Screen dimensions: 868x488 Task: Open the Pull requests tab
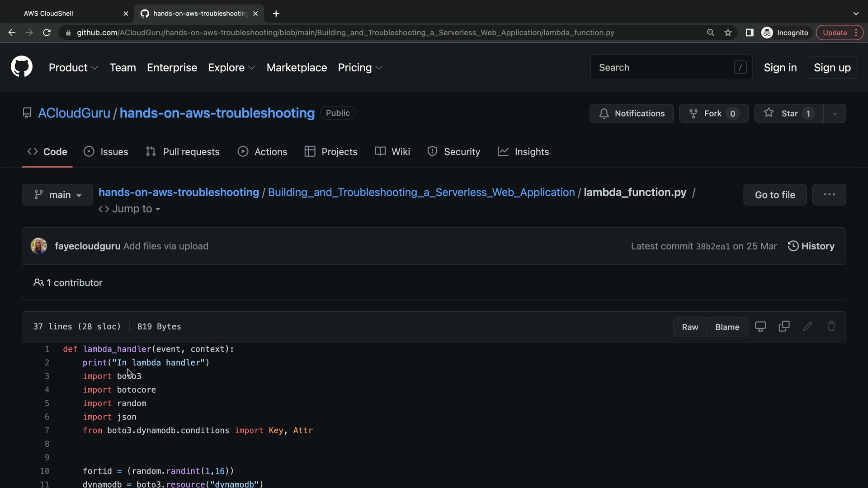click(x=183, y=152)
